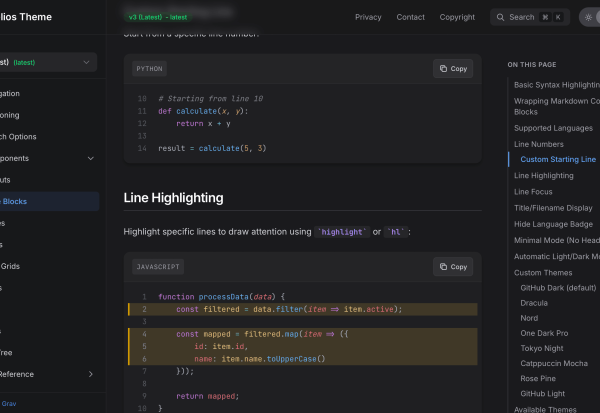Open the Contact link

[410, 17]
